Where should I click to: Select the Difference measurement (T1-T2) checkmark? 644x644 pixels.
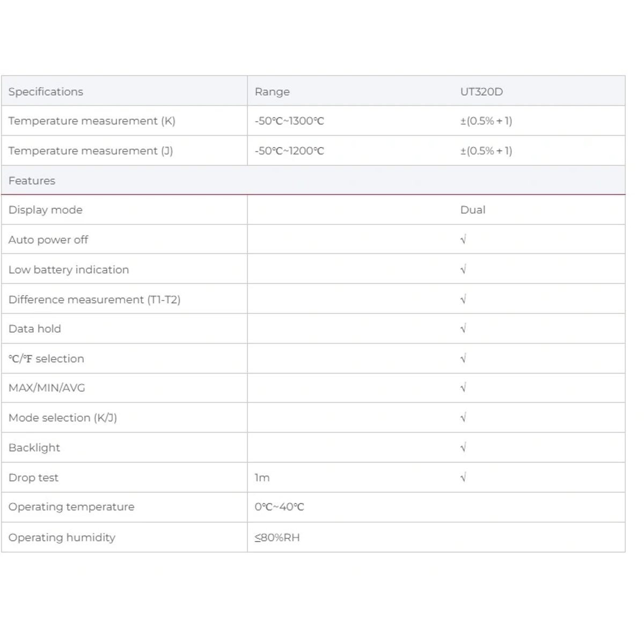[x=463, y=299]
